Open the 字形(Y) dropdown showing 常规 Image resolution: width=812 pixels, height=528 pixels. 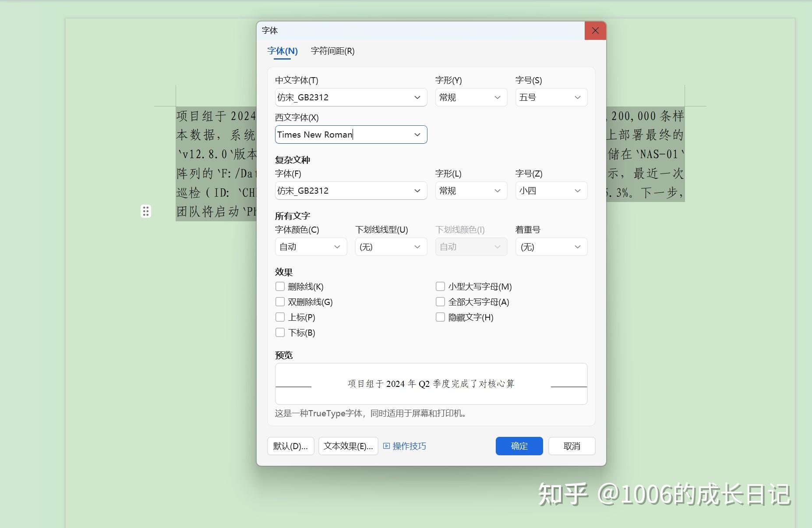pyautogui.click(x=497, y=97)
